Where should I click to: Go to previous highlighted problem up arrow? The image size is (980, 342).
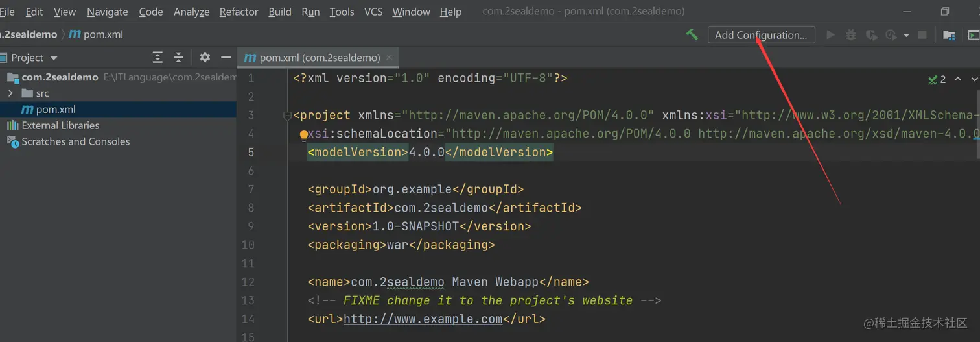(957, 79)
